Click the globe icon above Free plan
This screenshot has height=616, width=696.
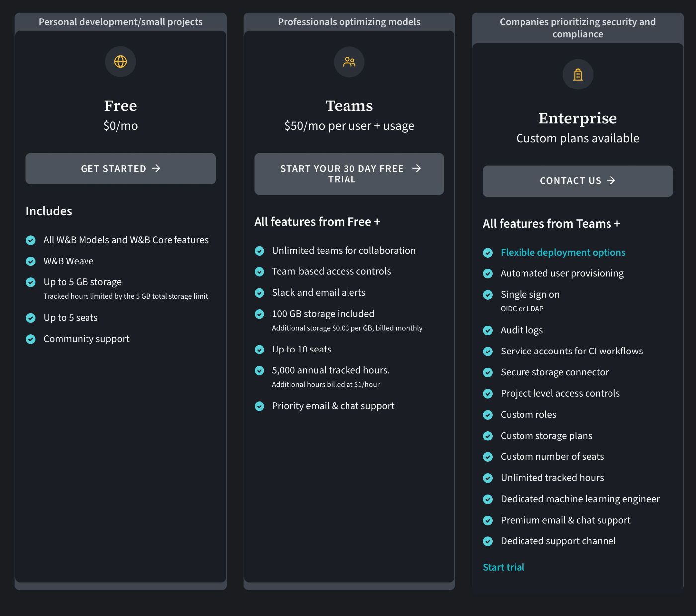120,61
